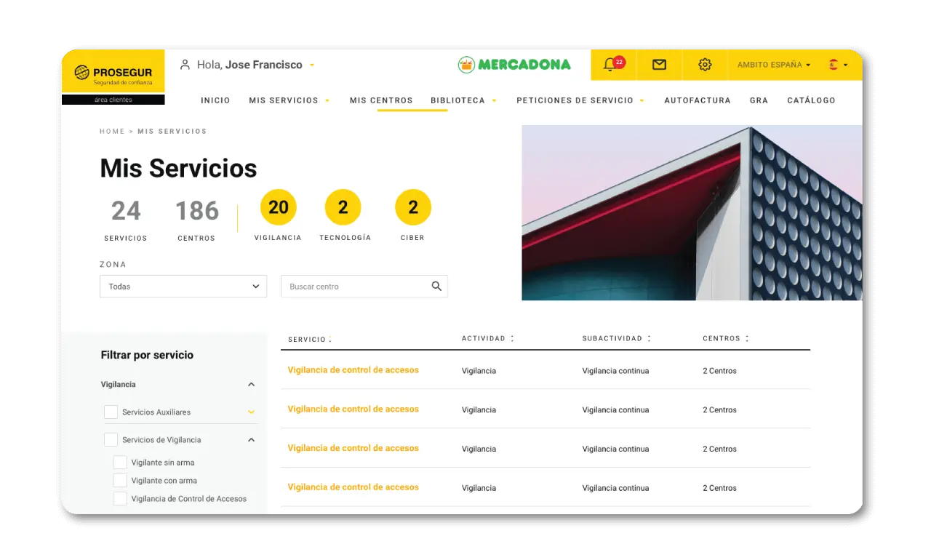Click the Home breadcrumb link
This screenshot has width=931, height=560.
112,131
